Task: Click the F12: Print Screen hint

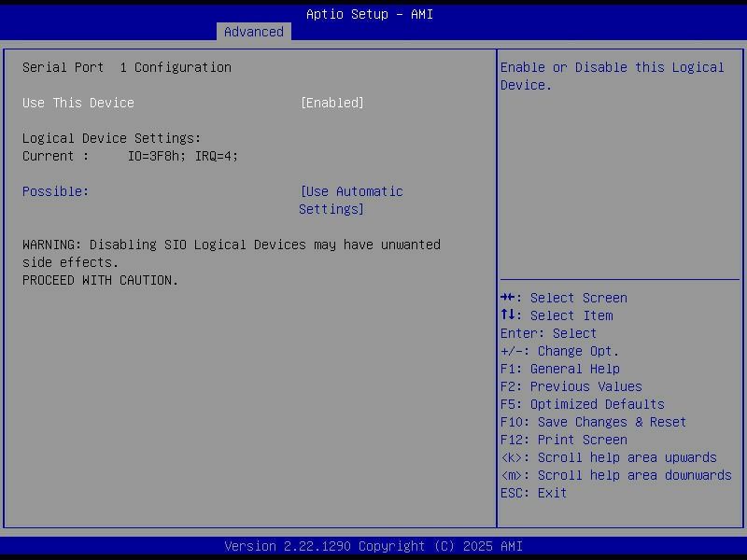Action: 564,440
